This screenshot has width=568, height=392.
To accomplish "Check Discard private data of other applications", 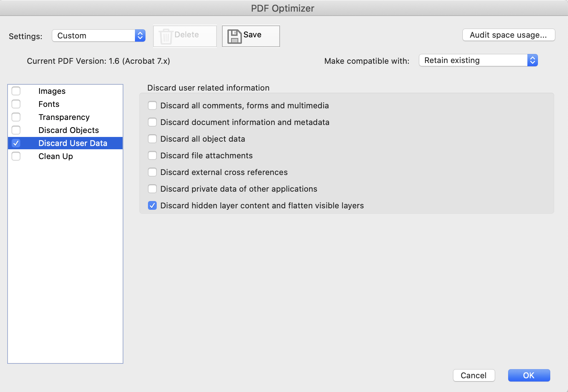I will click(x=152, y=189).
